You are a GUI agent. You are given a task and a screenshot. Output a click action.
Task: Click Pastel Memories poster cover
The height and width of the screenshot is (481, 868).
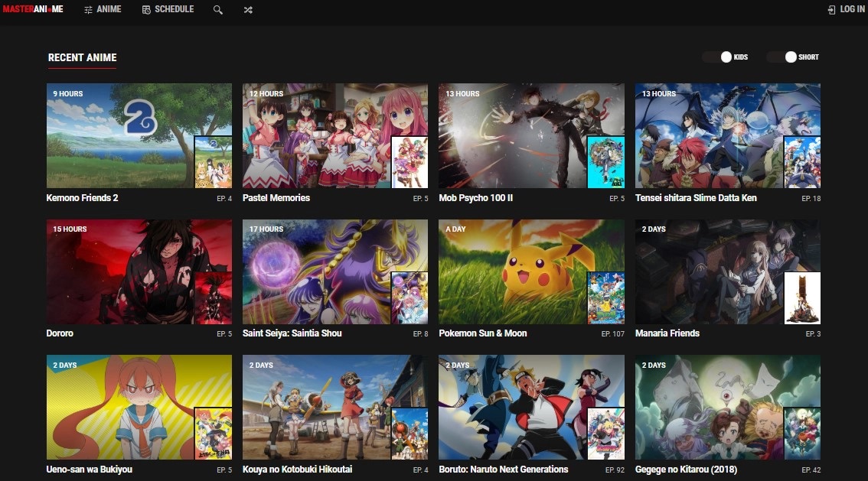point(410,162)
